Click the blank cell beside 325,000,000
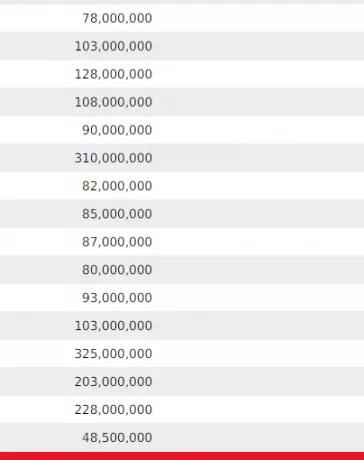 pos(261,354)
